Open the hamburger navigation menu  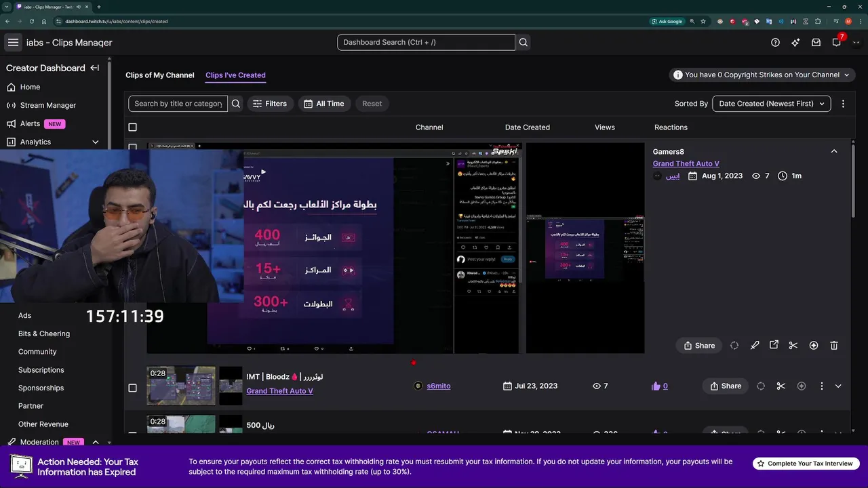[x=13, y=42]
